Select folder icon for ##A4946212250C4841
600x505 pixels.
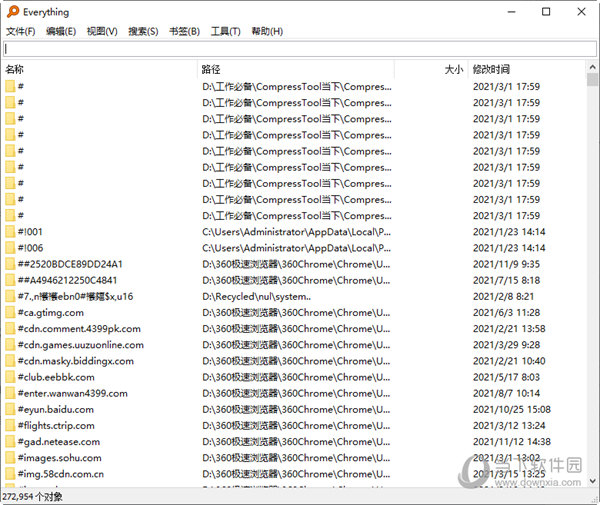pyautogui.click(x=10, y=280)
